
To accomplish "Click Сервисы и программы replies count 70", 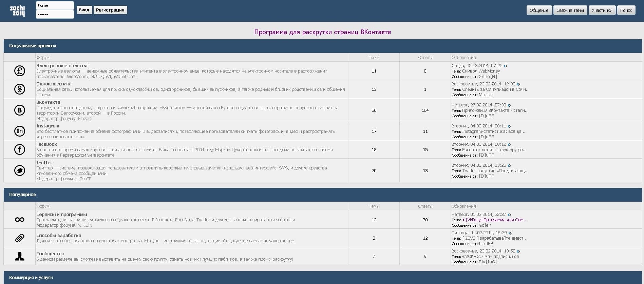I will [425, 220].
